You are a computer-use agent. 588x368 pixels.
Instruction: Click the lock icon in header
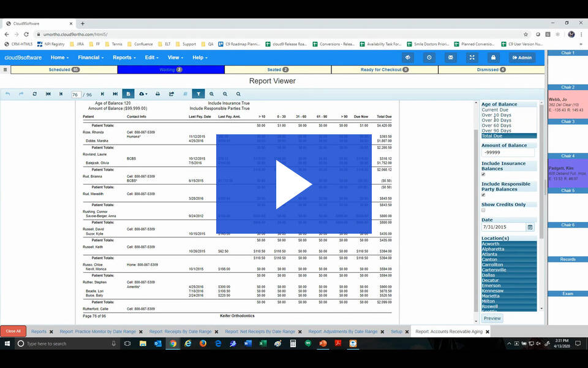coord(493,58)
